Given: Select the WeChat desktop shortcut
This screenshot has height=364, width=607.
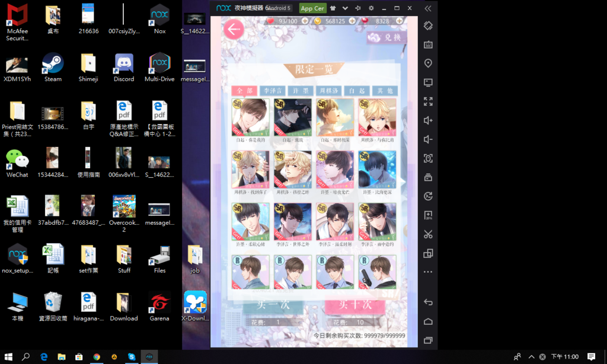Looking at the screenshot, I should tap(17, 164).
